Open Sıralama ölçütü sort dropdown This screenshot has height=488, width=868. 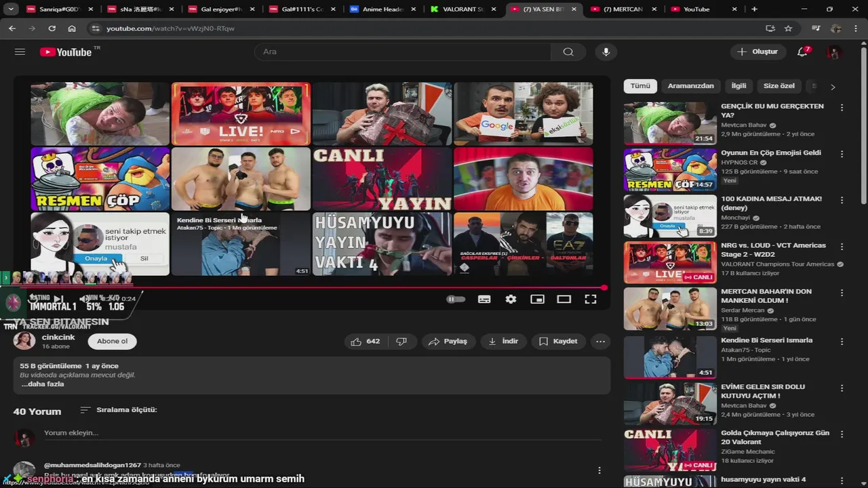coord(118,410)
